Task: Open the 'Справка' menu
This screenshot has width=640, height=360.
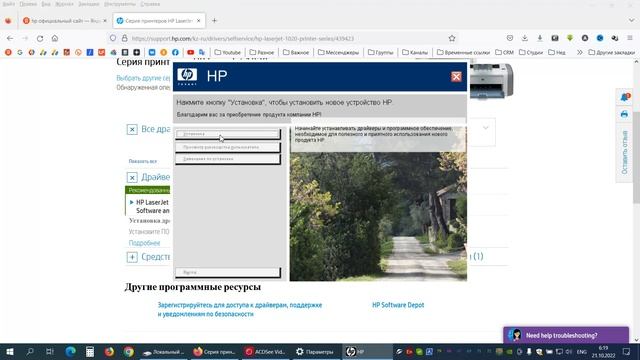Action: click(150, 4)
